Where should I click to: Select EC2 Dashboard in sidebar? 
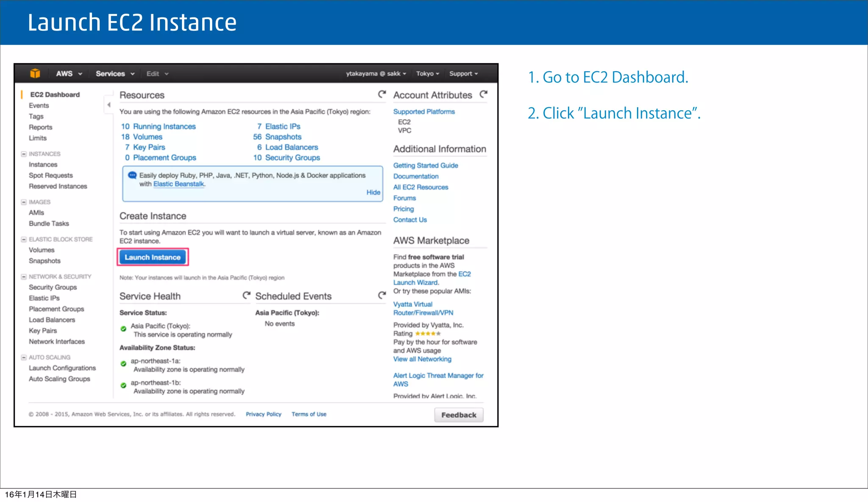click(x=55, y=95)
